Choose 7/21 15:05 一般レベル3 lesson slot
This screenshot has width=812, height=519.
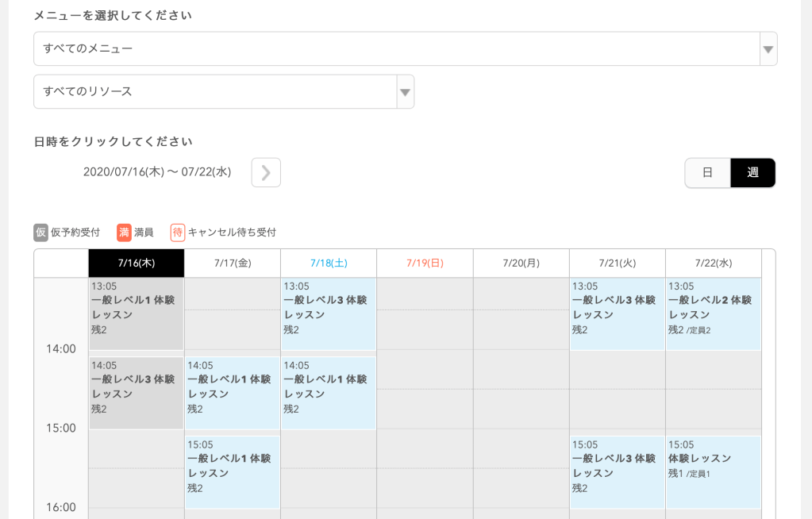pos(617,471)
